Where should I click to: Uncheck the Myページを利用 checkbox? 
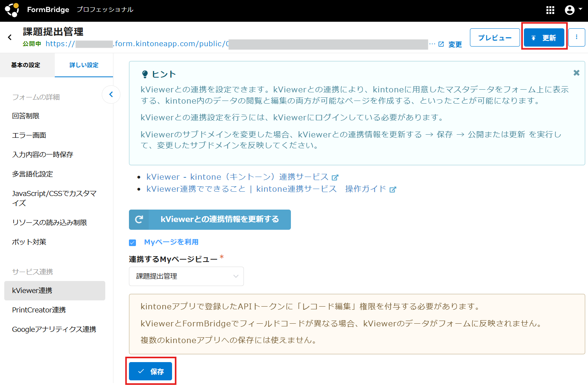point(132,243)
